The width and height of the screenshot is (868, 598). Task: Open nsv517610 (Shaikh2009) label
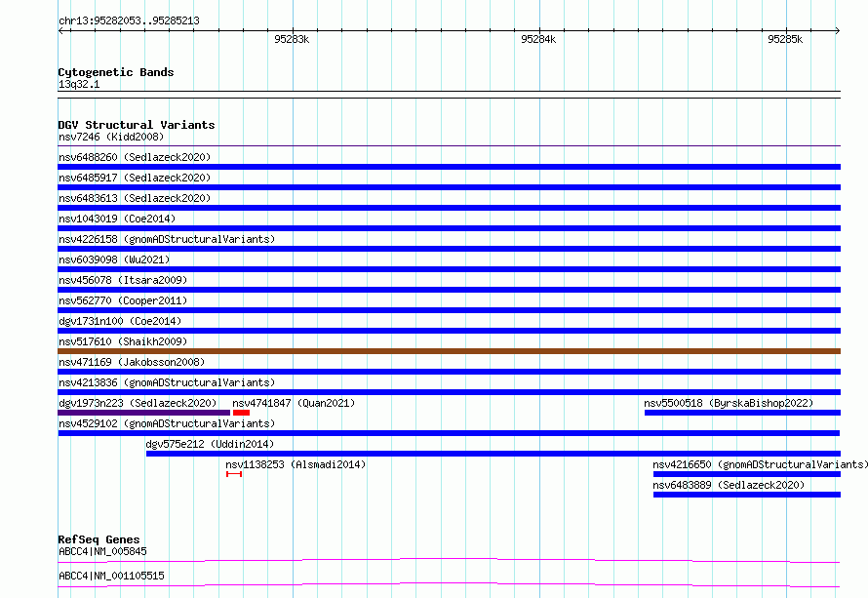point(123,341)
